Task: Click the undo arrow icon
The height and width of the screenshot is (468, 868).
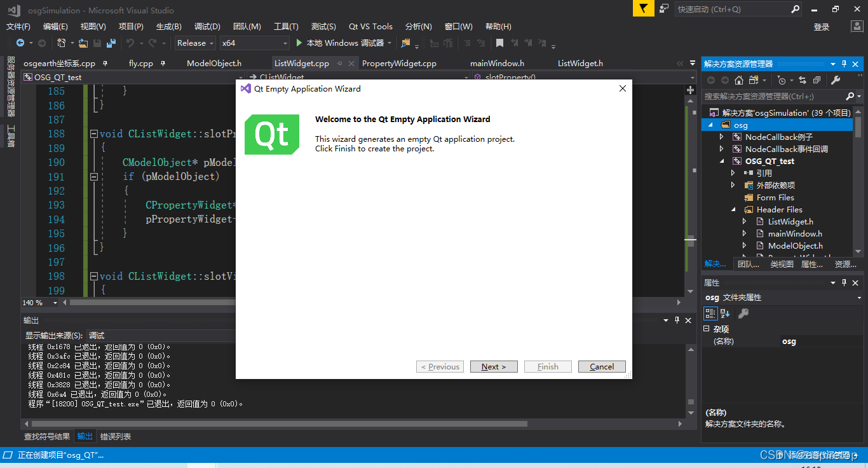Action: (x=130, y=43)
